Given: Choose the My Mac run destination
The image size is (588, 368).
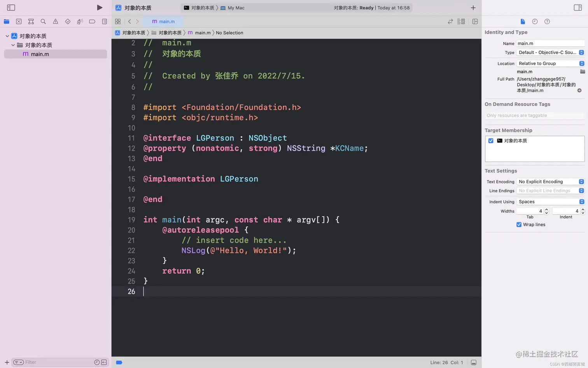Looking at the screenshot, I should coord(233,8).
